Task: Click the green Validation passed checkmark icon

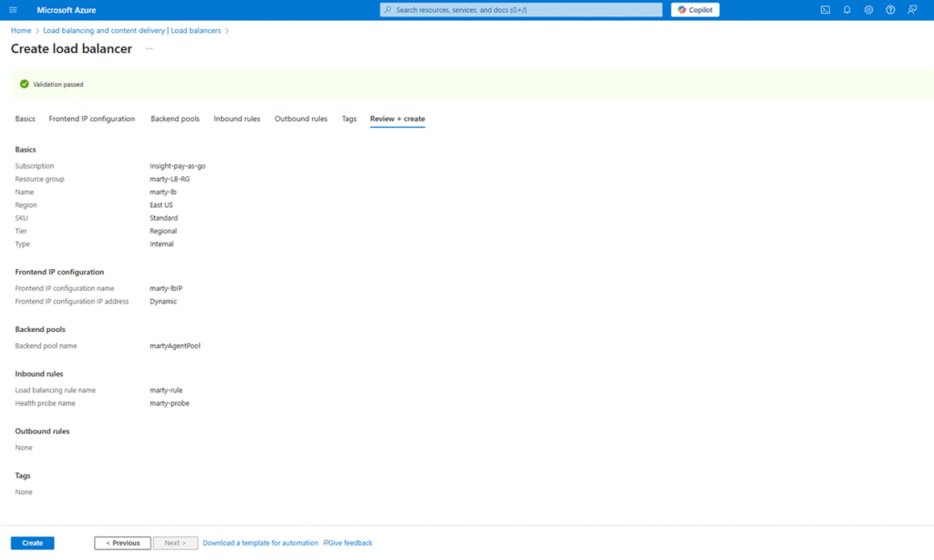Action: pyautogui.click(x=24, y=84)
